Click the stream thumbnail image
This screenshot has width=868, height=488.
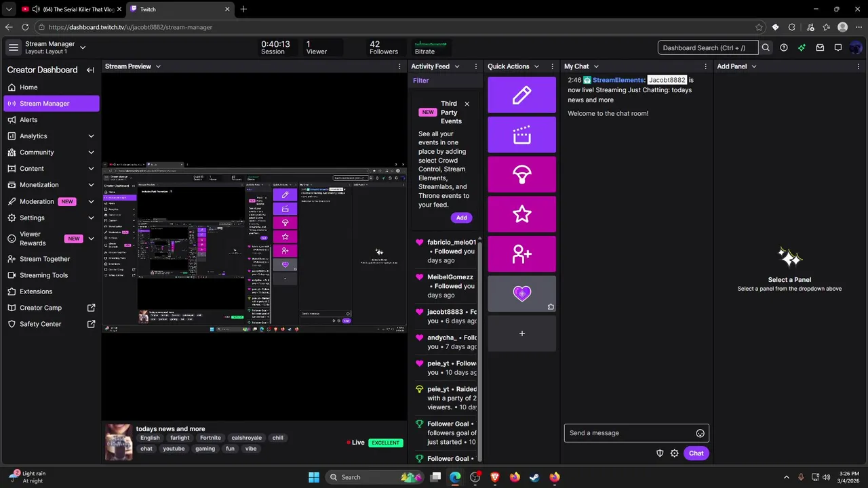pos(119,443)
